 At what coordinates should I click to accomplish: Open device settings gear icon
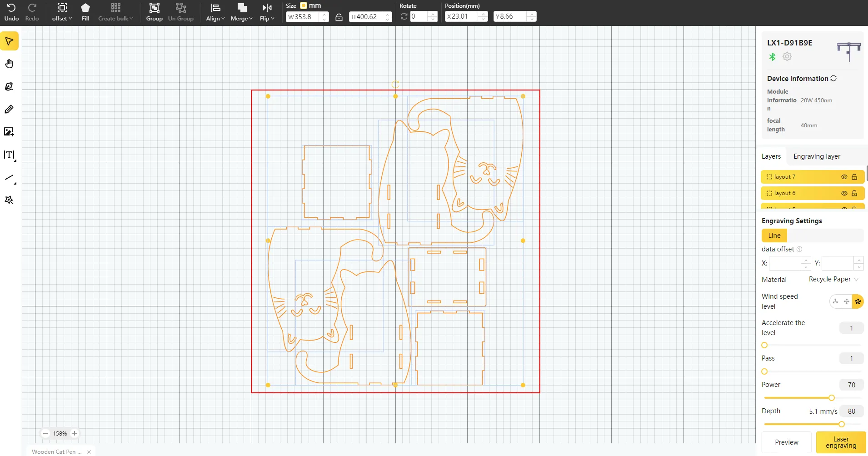coord(787,57)
